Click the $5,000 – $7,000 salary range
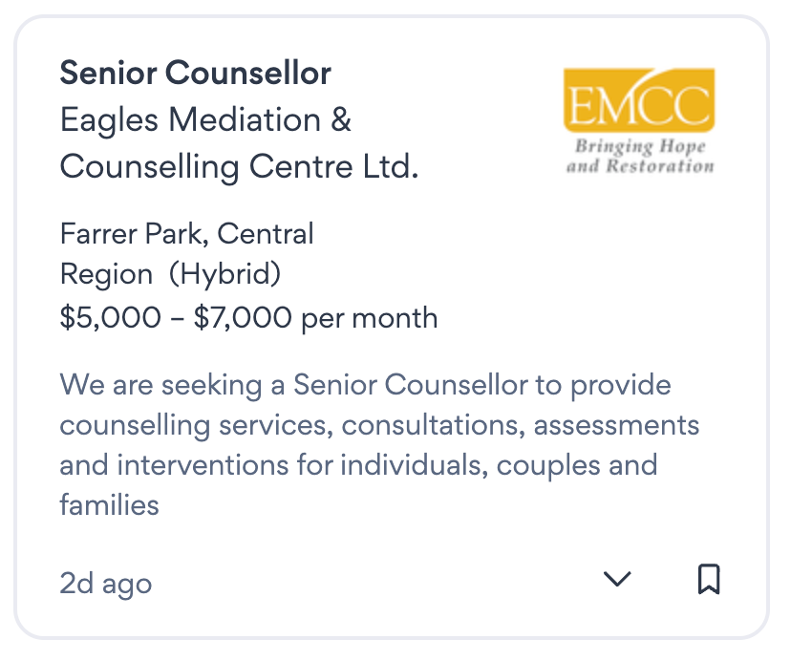Screen dimensions: 812x661 pos(176,317)
